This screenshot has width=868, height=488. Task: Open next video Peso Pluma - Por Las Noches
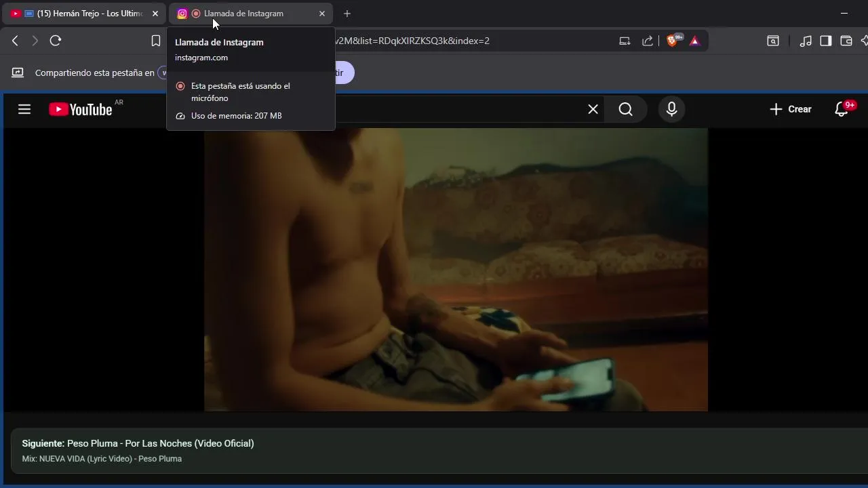coord(138,443)
